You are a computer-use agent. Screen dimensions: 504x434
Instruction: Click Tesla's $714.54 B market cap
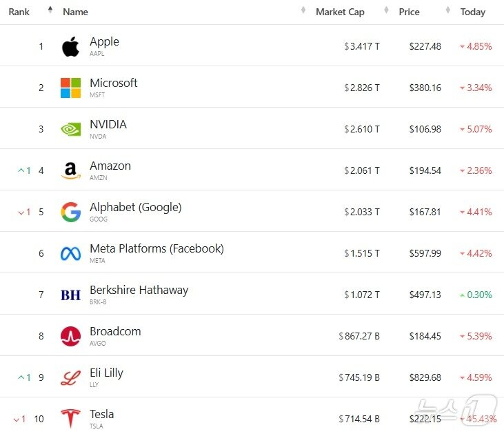point(359,419)
